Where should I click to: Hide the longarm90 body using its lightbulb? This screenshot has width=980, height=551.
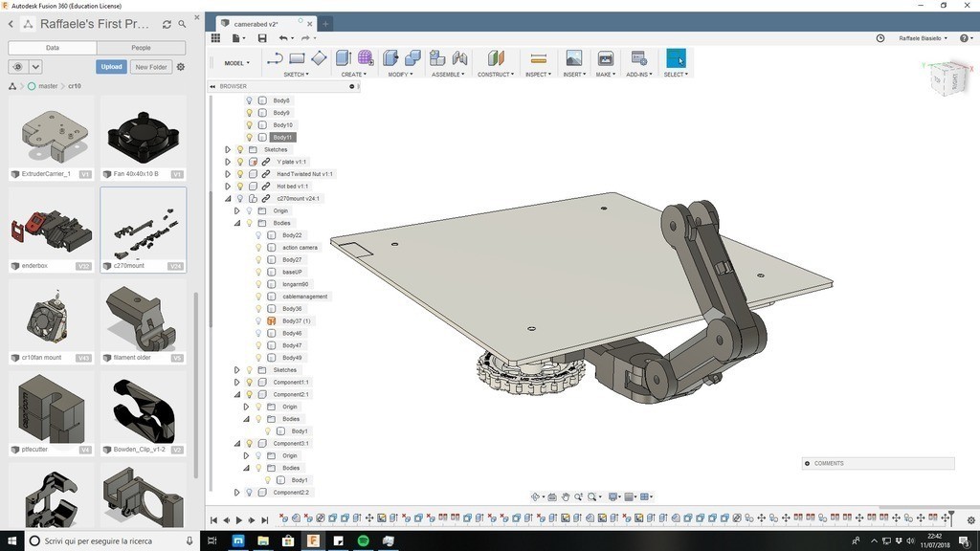258,284
